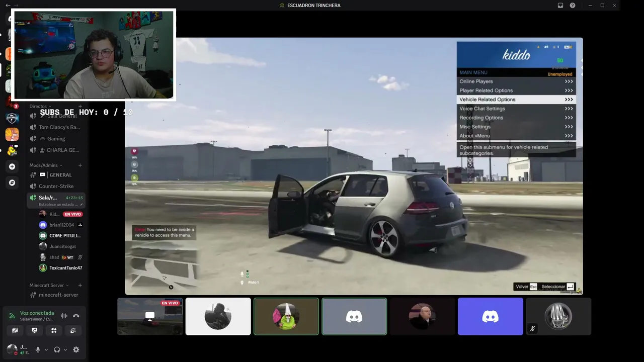Open the Misc Settings submenu
Image resolution: width=644 pixels, height=362 pixels.
tap(516, 127)
